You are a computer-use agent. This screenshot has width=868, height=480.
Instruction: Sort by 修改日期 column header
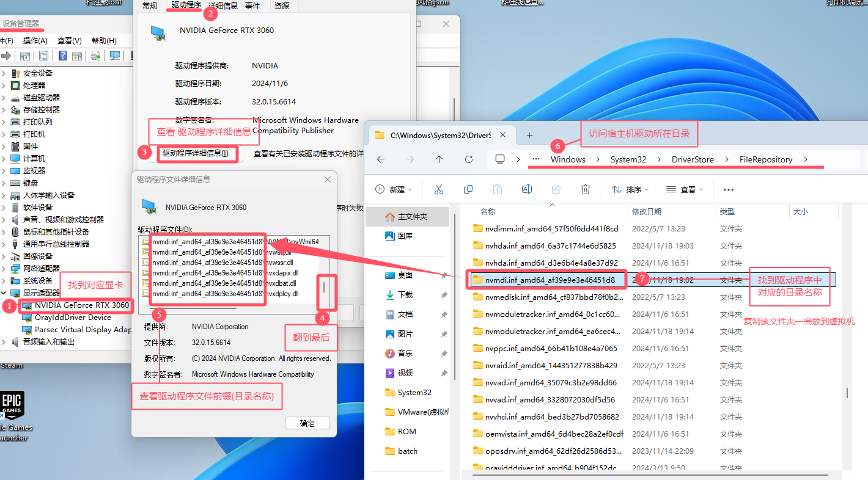[x=647, y=211]
